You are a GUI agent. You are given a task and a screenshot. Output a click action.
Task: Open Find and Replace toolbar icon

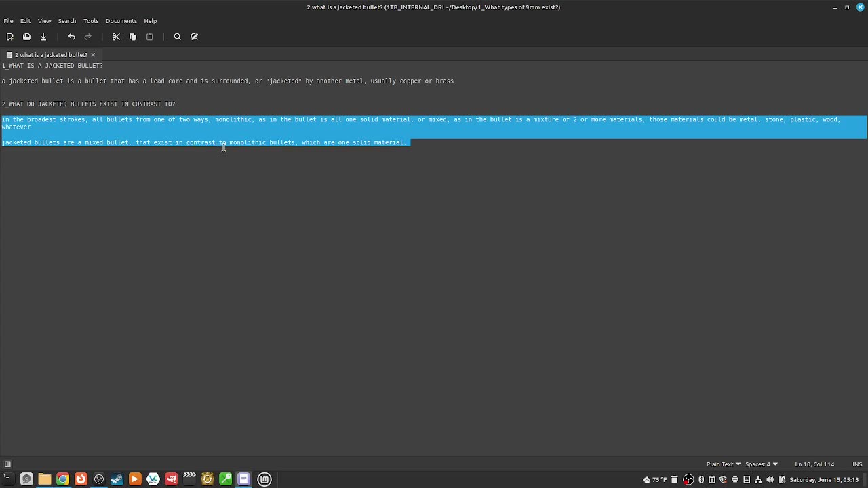coord(195,37)
